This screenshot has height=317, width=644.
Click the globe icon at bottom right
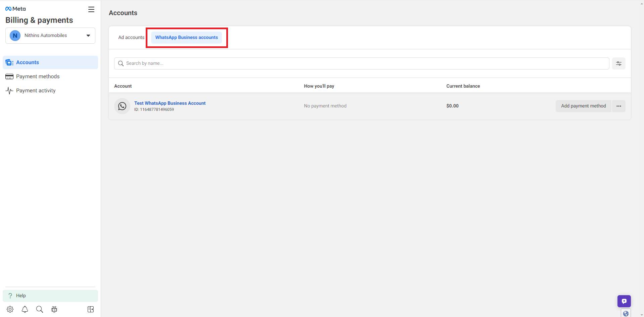[x=626, y=313]
